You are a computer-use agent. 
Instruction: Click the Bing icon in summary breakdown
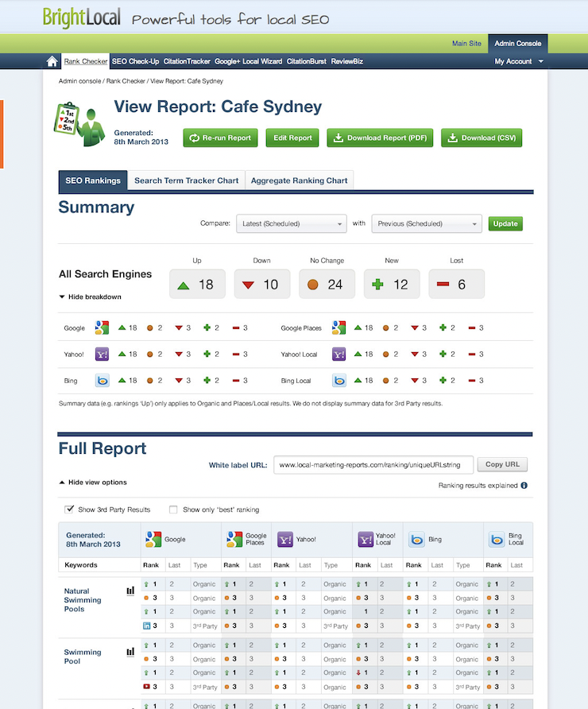coord(103,380)
